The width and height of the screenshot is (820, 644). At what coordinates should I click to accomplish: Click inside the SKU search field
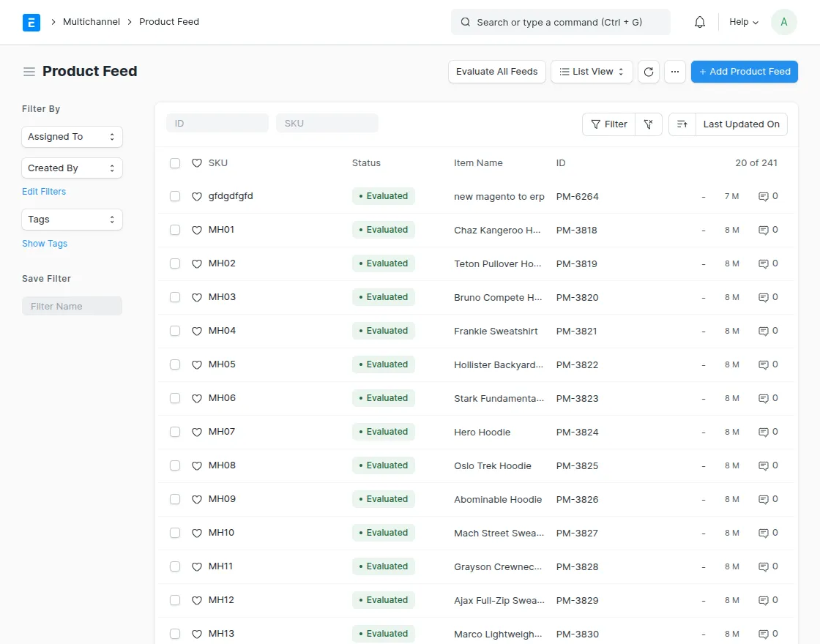point(327,123)
